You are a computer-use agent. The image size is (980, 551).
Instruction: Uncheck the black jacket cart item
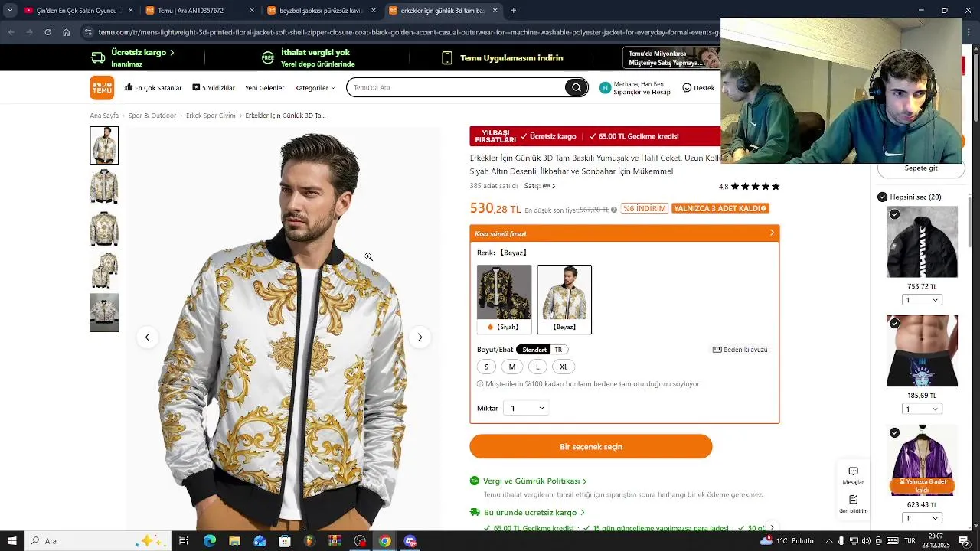pyautogui.click(x=894, y=214)
